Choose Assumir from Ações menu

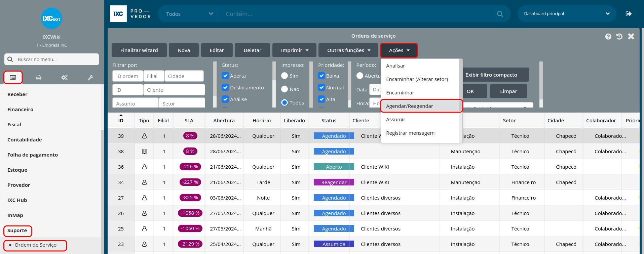click(420, 120)
